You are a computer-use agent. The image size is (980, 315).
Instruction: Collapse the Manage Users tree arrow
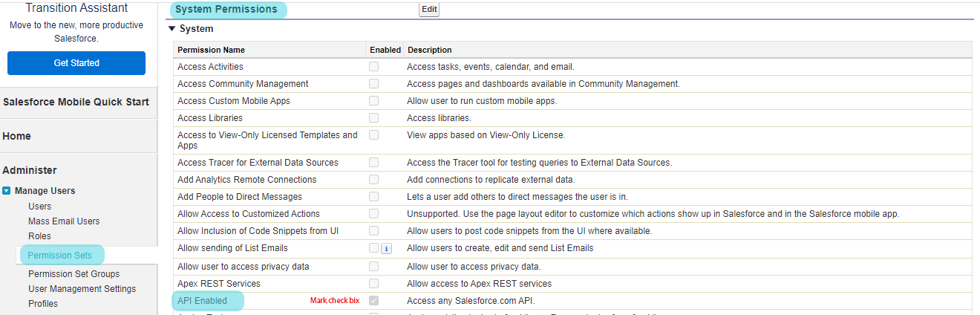click(7, 191)
